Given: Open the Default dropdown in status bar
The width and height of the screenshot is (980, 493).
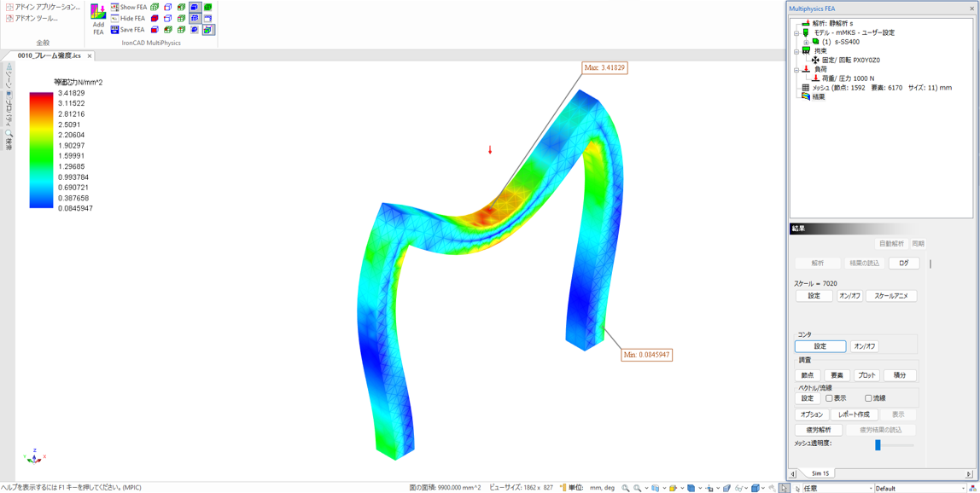Looking at the screenshot, I should (x=963, y=489).
